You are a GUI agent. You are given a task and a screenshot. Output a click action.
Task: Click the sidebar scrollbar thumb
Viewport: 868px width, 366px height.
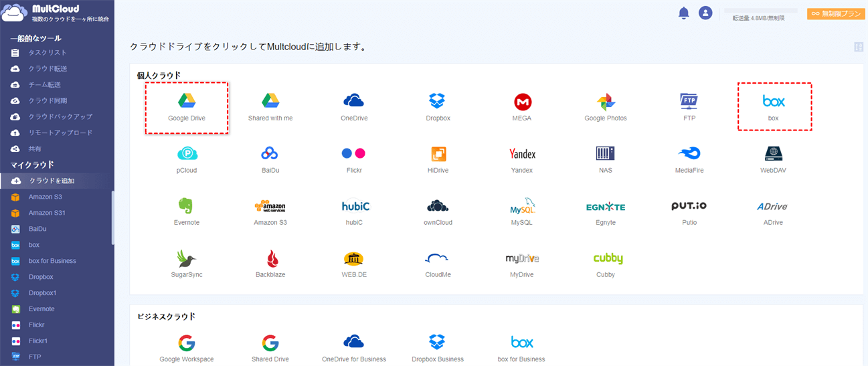point(113,217)
